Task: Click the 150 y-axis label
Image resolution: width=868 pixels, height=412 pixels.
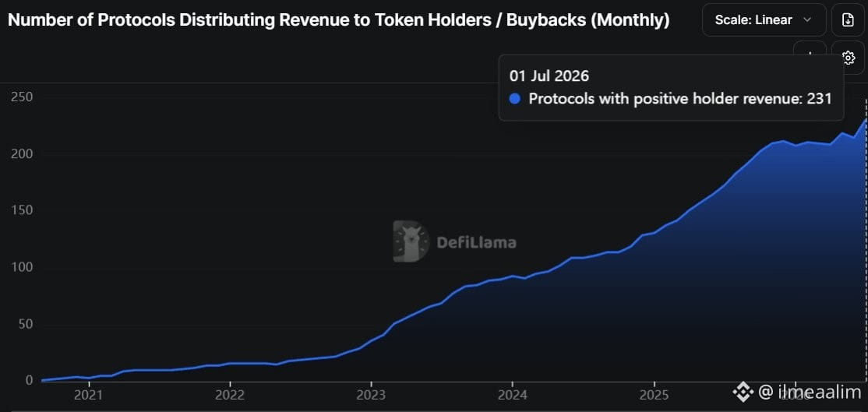Action: coord(22,211)
